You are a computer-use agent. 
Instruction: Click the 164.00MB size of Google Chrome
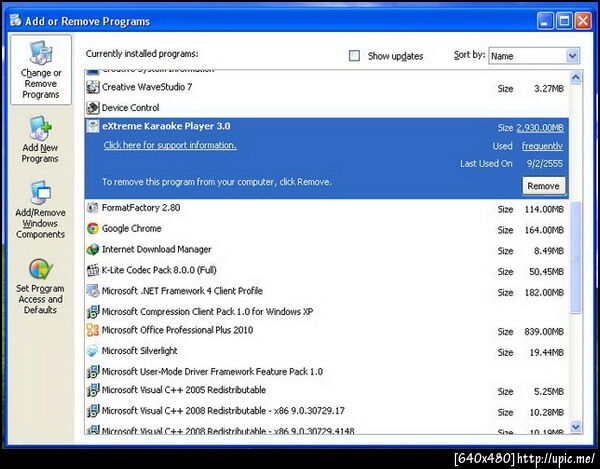coord(544,230)
